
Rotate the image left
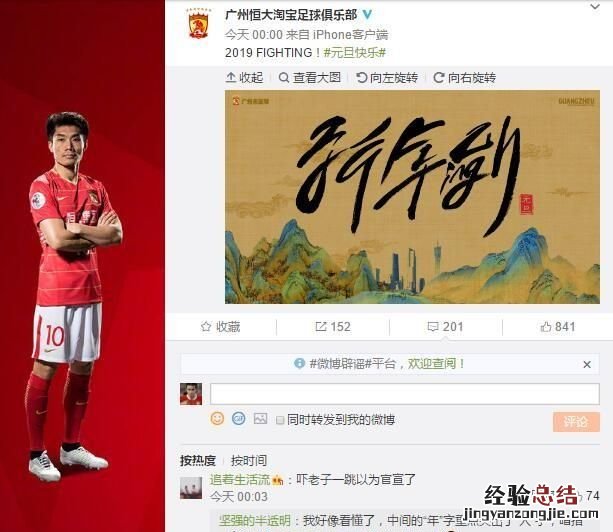click(x=387, y=78)
